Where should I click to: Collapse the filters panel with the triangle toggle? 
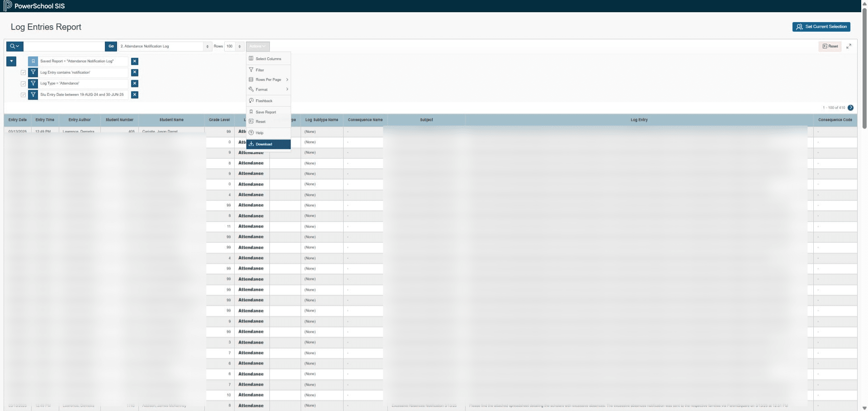pyautogui.click(x=11, y=61)
